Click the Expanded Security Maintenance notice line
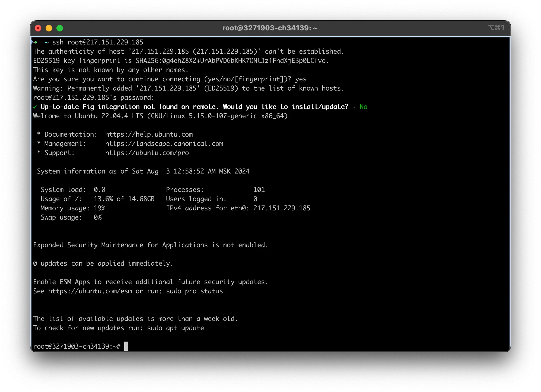 point(151,245)
